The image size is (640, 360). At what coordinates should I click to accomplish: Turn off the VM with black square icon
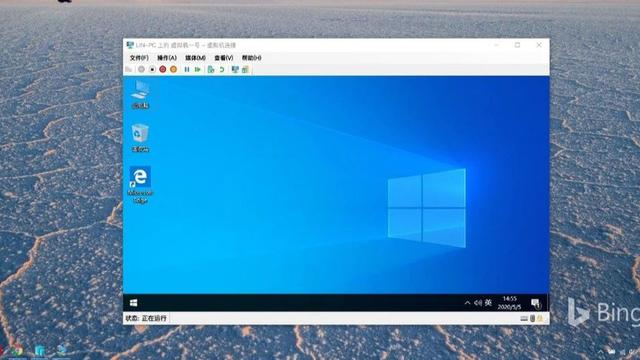[x=152, y=69]
